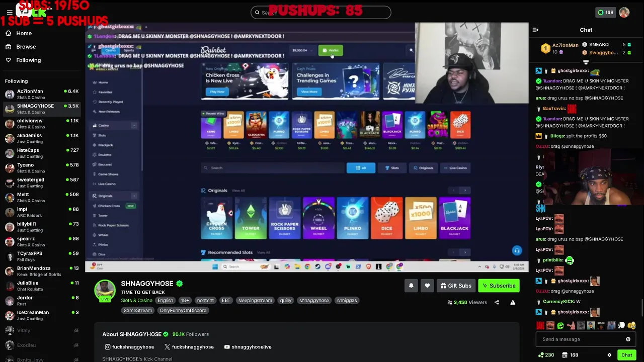Screen dimensions: 644x362
Task: Open the 188 KICKs balance button
Action: (x=605, y=12)
